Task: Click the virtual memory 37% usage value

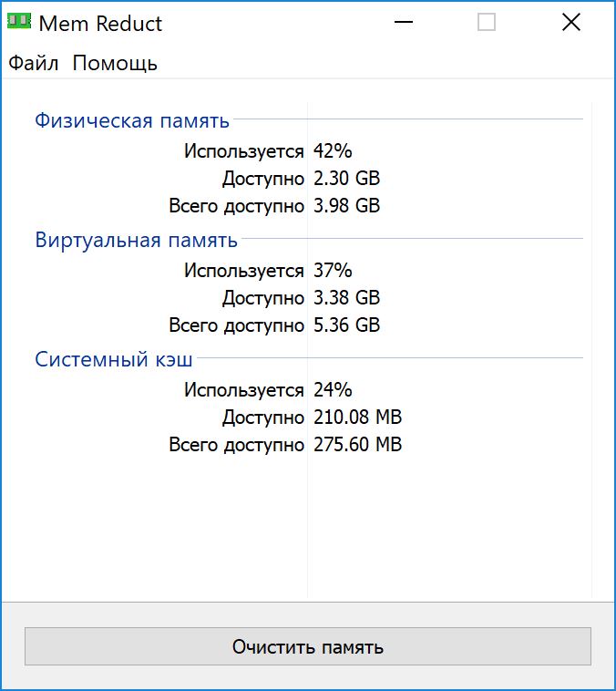Action: click(x=333, y=271)
